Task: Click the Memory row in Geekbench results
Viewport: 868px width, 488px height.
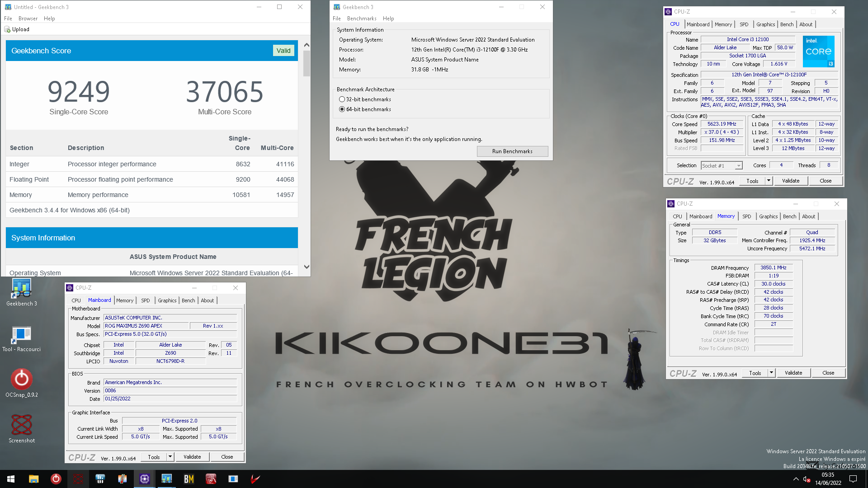Action: coord(152,195)
